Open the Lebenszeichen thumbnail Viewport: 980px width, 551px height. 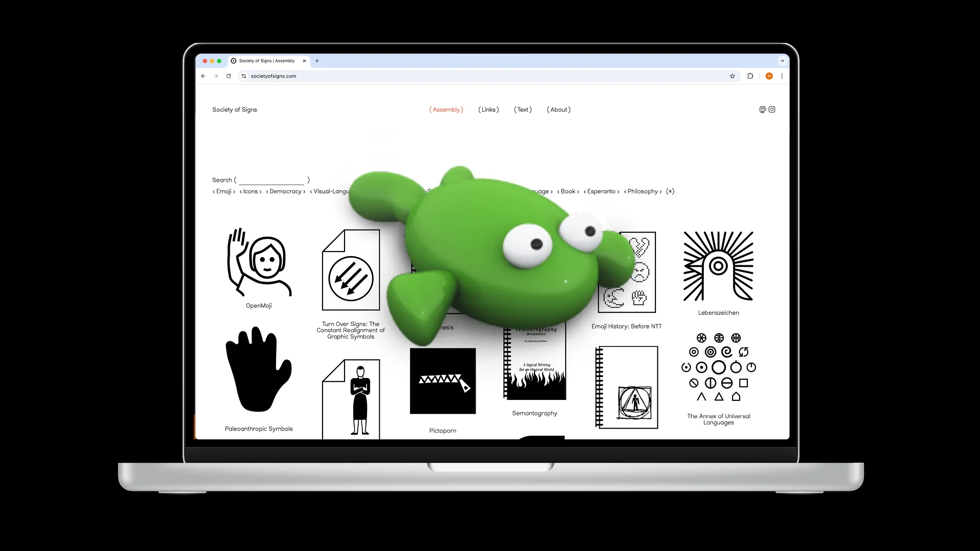click(718, 266)
